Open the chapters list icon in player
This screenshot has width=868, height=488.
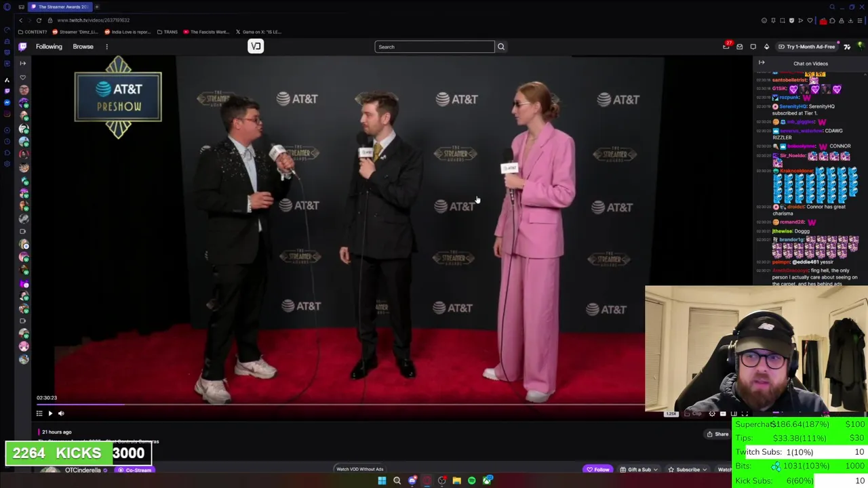[39, 413]
